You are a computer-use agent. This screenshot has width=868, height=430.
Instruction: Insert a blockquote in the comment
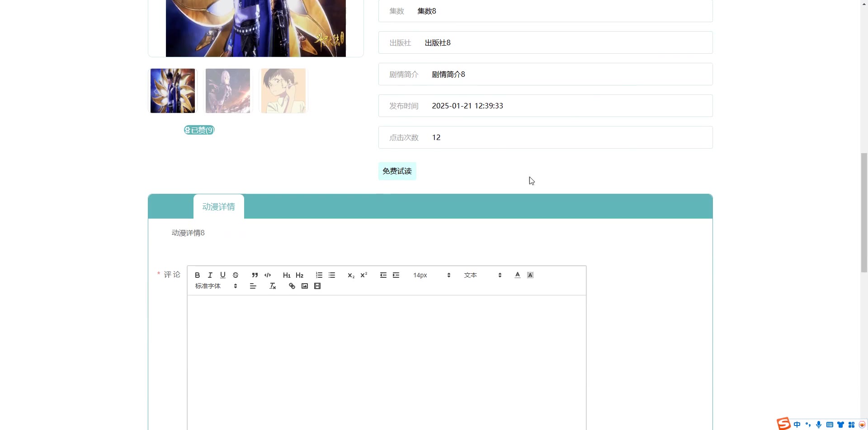[255, 275]
